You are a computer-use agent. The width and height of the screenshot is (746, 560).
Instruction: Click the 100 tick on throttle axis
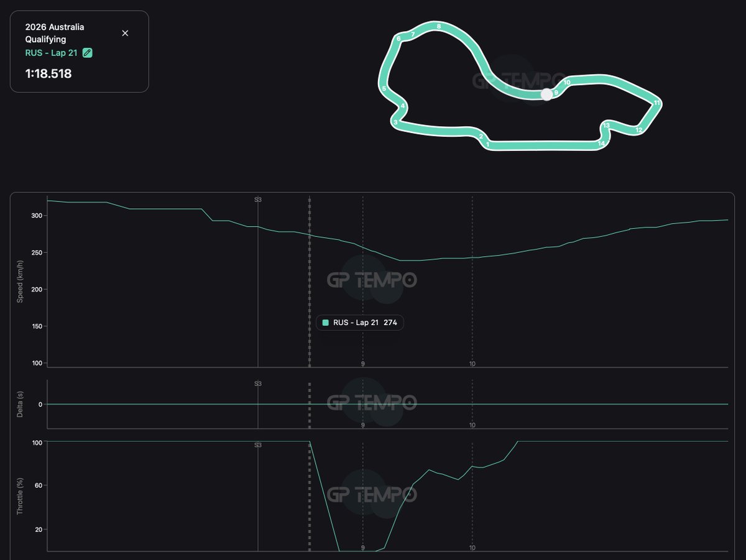[36, 442]
